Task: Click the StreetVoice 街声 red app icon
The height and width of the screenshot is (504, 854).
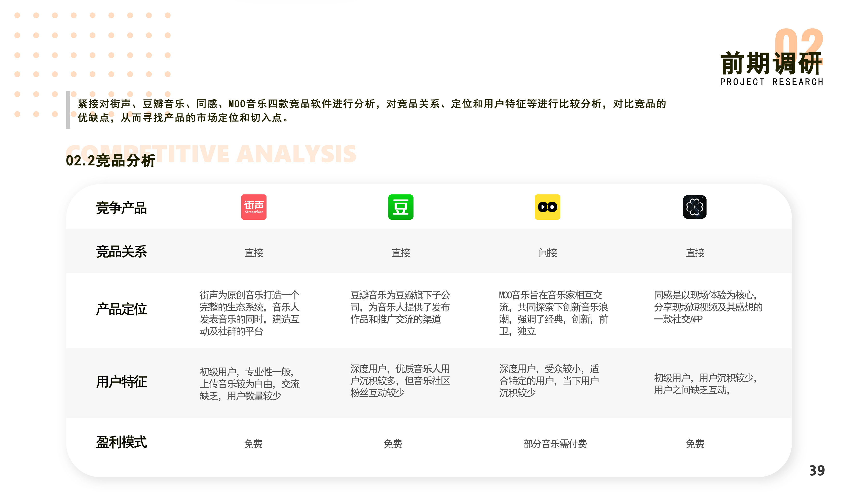Action: coord(254,207)
